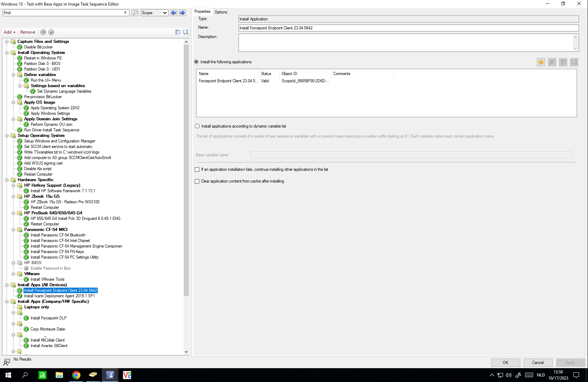Select Install the following applications radio
This screenshot has width=588, height=382.
196,62
